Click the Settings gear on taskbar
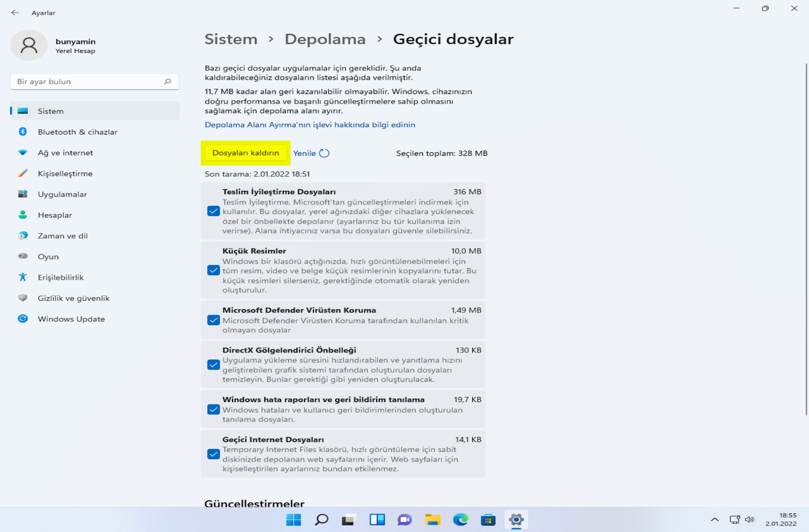 pyautogui.click(x=516, y=519)
